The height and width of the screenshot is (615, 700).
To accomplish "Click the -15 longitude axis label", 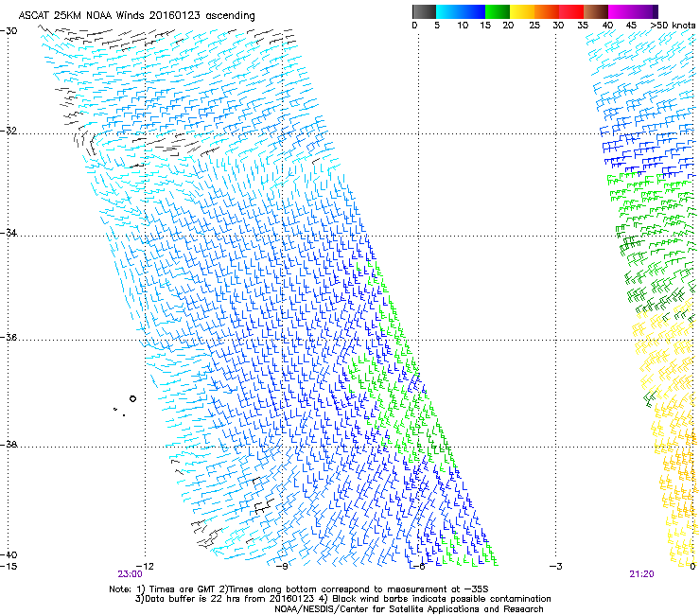I will (x=9, y=567).
